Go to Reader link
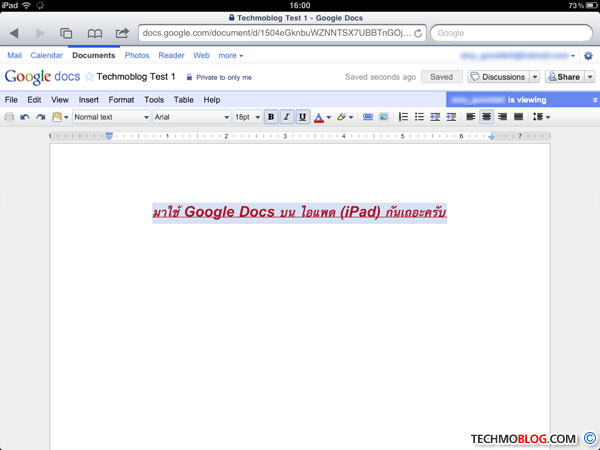The height and width of the screenshot is (450, 600). (x=171, y=55)
